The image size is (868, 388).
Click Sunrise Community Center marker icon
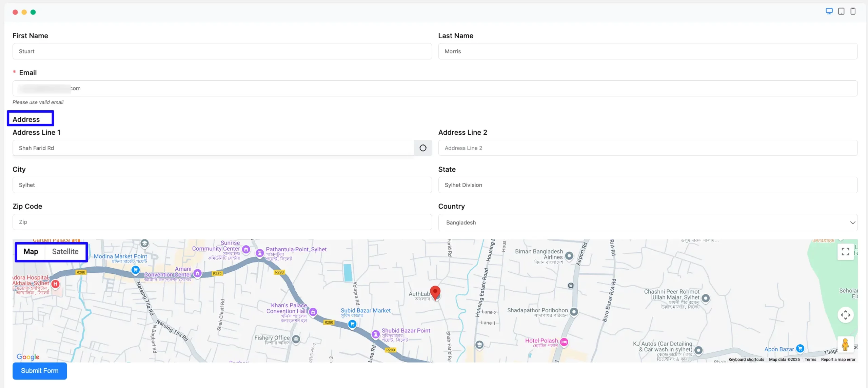click(246, 250)
